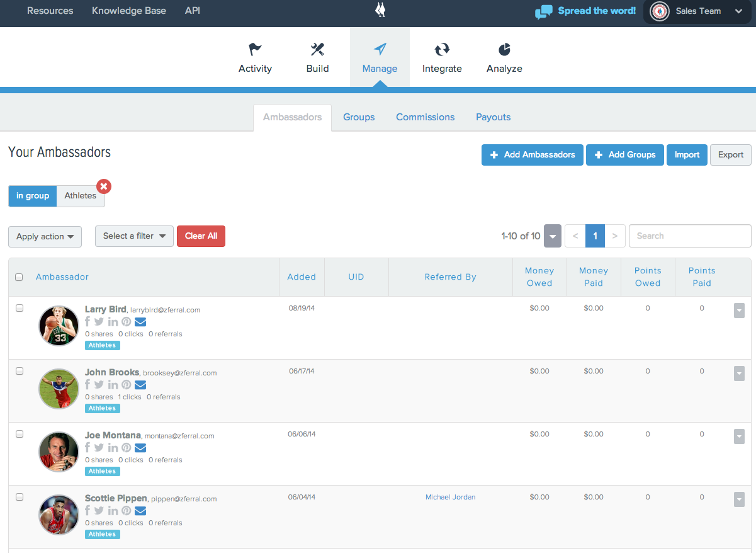The width and height of the screenshot is (756, 553).
Task: Open the Knowledge Base menu item
Action: pos(129,11)
